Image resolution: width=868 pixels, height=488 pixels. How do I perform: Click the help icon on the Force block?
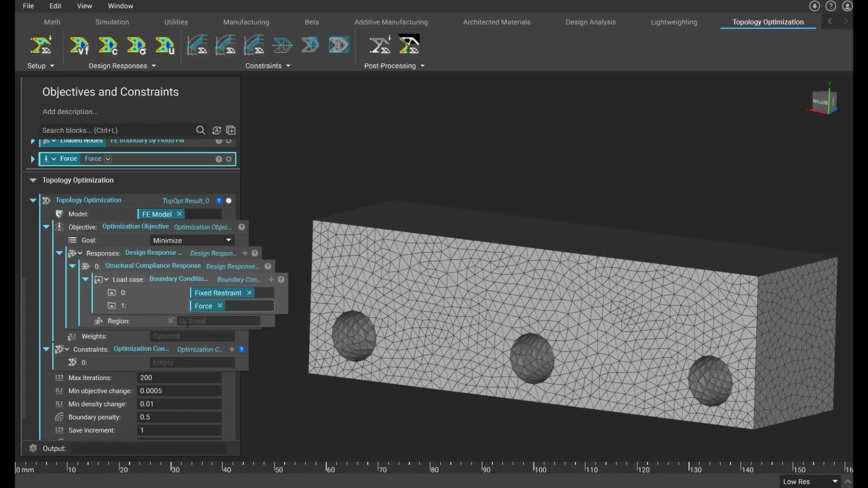(219, 159)
